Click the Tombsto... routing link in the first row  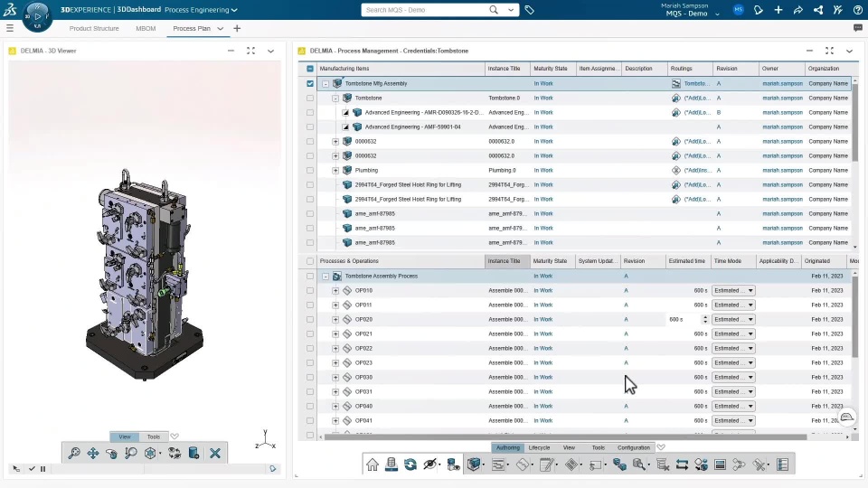pyautogui.click(x=696, y=83)
